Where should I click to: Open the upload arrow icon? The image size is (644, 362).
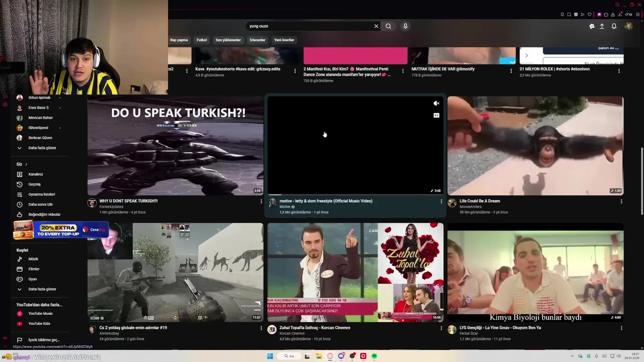(602, 26)
